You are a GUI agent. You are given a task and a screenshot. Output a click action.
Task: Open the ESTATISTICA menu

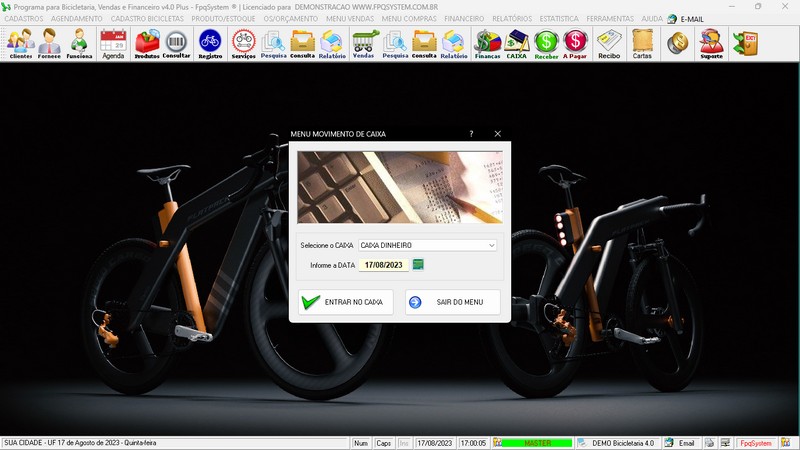tap(559, 18)
